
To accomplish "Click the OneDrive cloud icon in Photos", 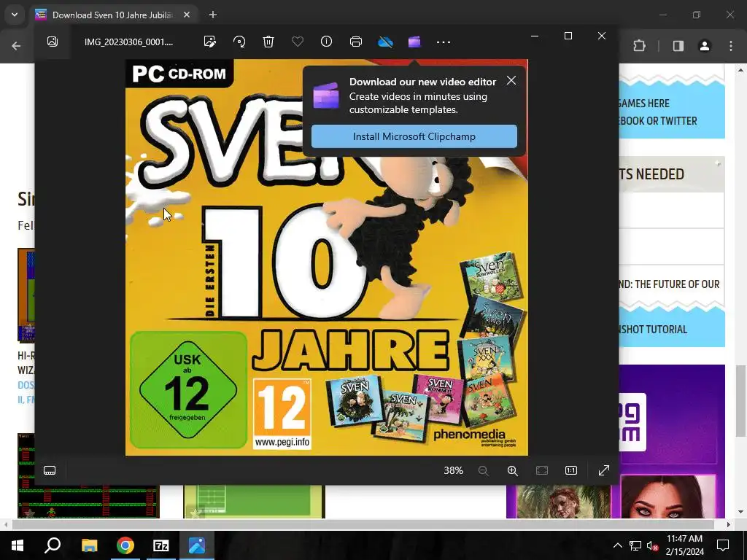I will click(385, 42).
